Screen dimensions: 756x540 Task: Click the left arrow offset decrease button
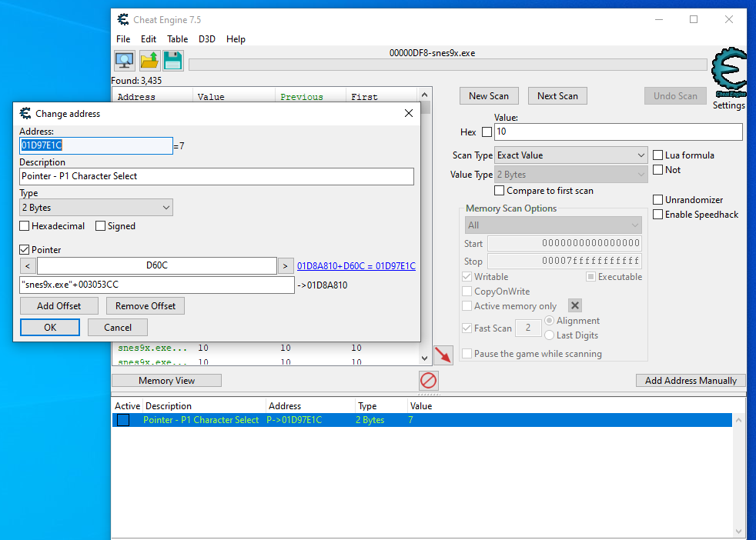[x=28, y=266]
